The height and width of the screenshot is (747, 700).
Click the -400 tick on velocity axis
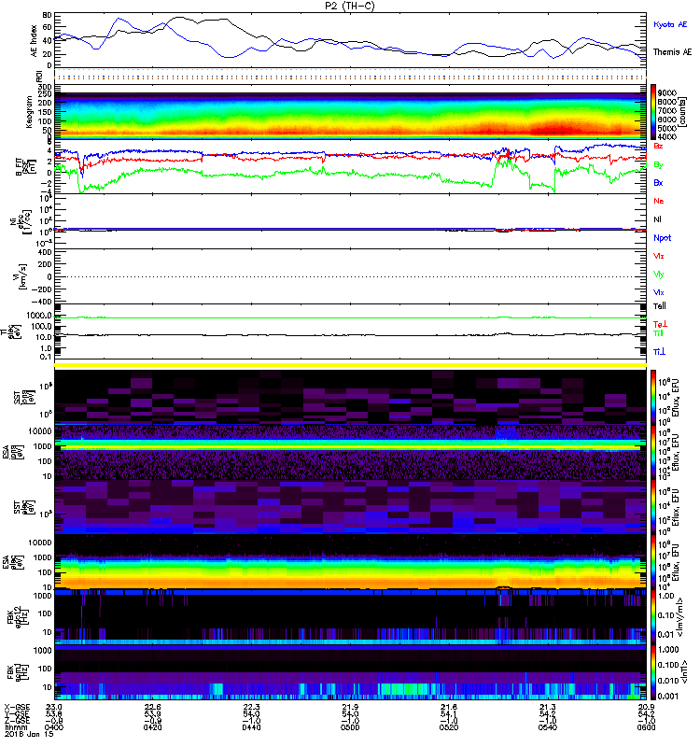[x=41, y=302]
